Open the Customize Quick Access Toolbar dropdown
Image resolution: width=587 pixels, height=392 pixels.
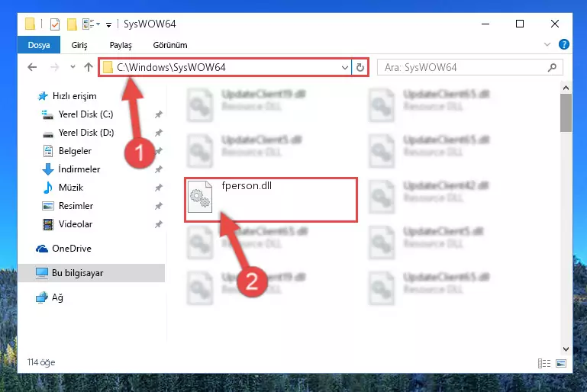tap(108, 25)
